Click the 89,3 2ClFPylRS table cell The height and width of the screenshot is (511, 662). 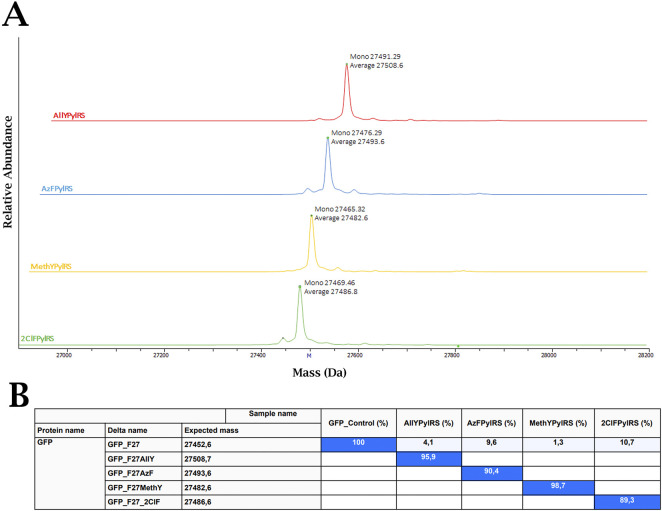point(627,502)
